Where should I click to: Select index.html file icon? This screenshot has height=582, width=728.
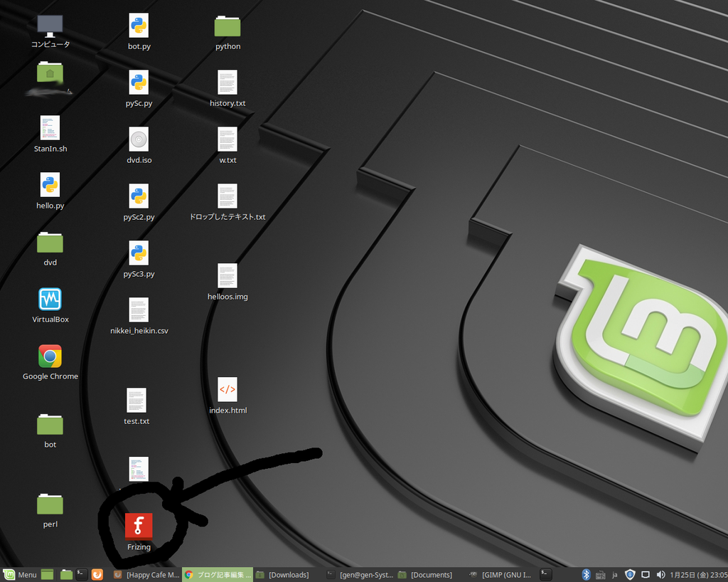(x=227, y=389)
